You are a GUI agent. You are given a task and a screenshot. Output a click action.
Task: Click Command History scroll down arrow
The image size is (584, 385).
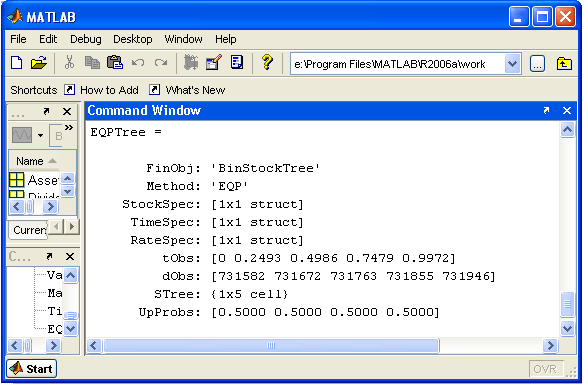71,328
